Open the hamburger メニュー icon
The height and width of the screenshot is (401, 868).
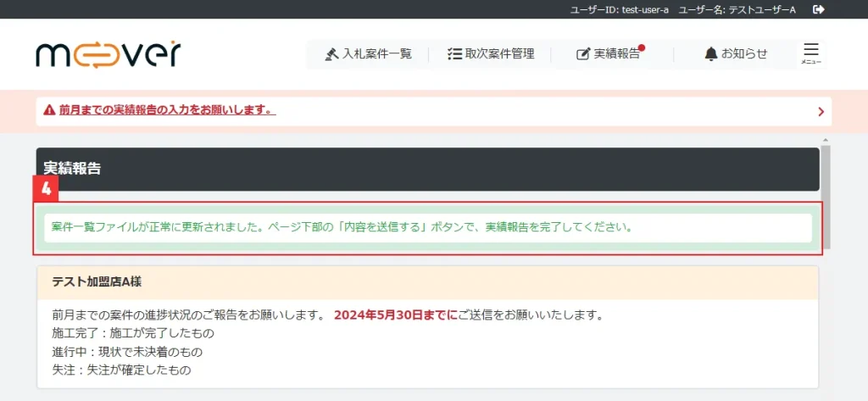point(811,53)
